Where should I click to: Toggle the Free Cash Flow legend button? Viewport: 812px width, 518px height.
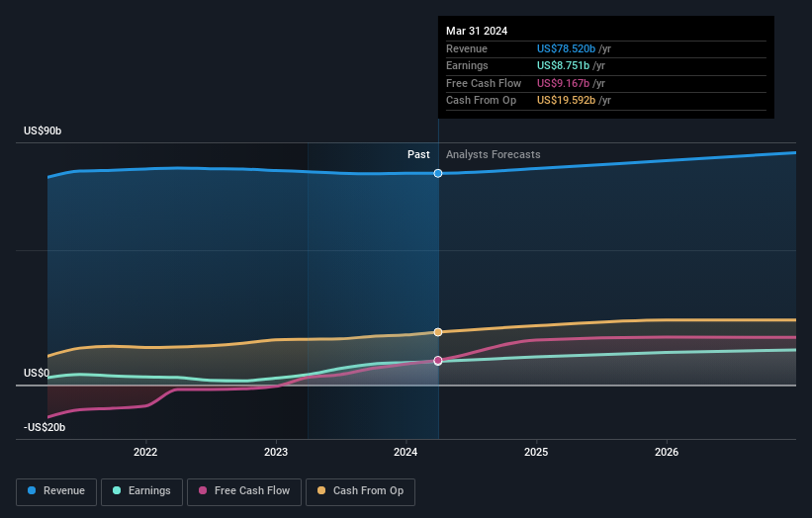click(x=244, y=491)
